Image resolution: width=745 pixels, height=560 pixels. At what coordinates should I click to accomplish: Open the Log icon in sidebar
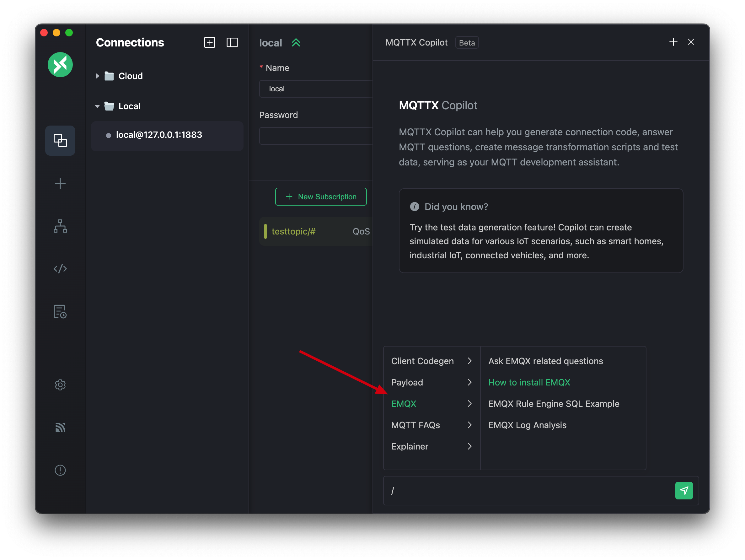(x=60, y=311)
